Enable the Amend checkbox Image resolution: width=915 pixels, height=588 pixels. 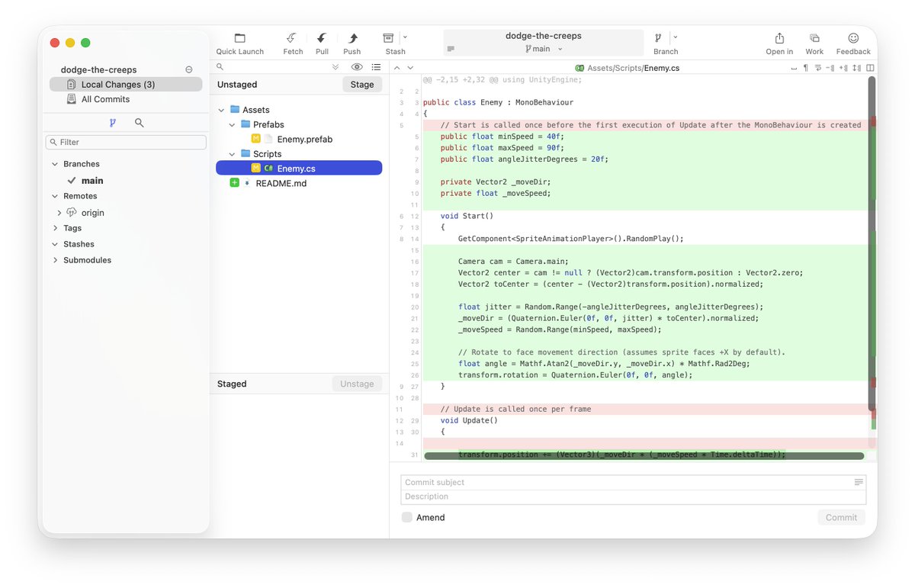[407, 517]
